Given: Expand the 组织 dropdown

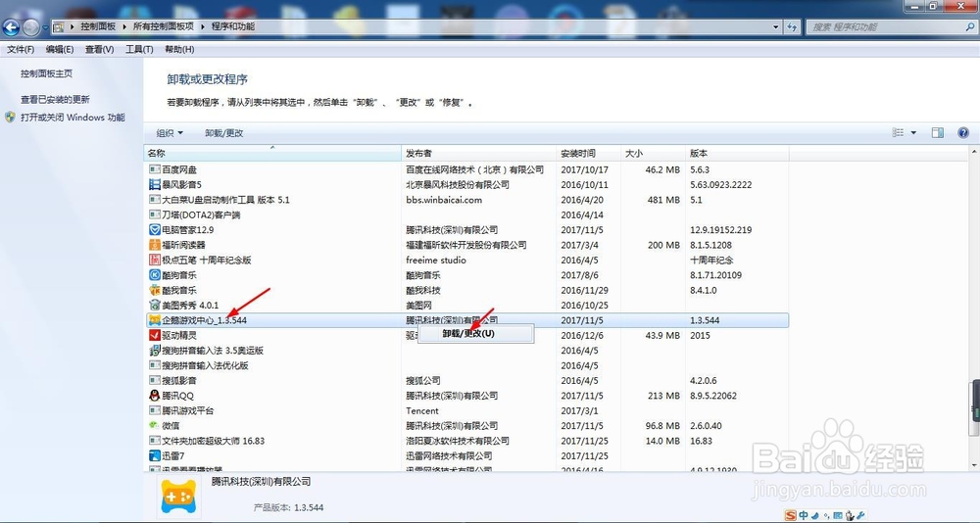Looking at the screenshot, I should pyautogui.click(x=170, y=133).
